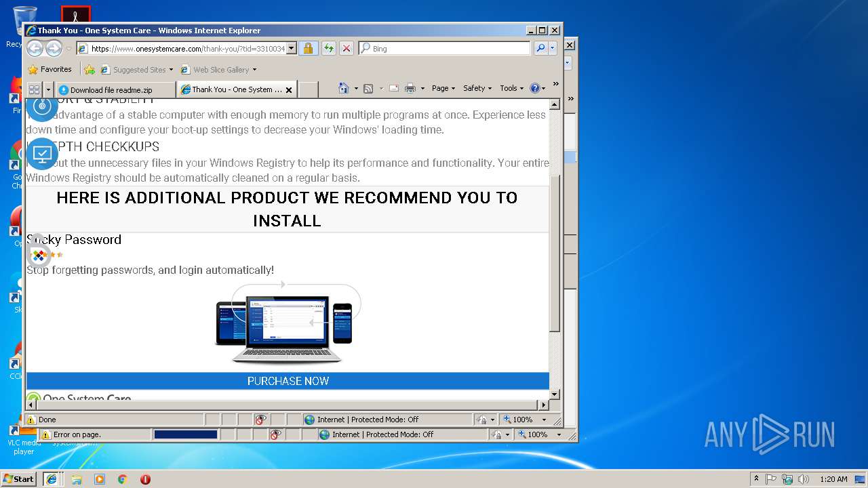
Task: Open Windows Explorer folder taskbar icon
Action: tap(77, 479)
